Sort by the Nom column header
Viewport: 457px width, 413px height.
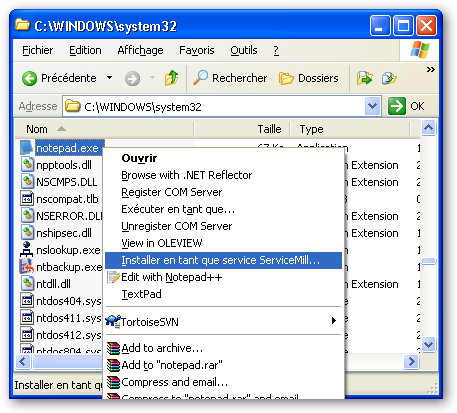104,129
